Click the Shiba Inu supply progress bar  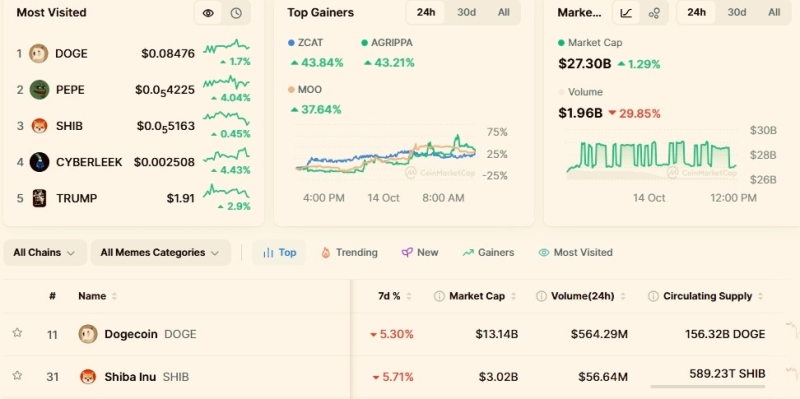(x=708, y=387)
